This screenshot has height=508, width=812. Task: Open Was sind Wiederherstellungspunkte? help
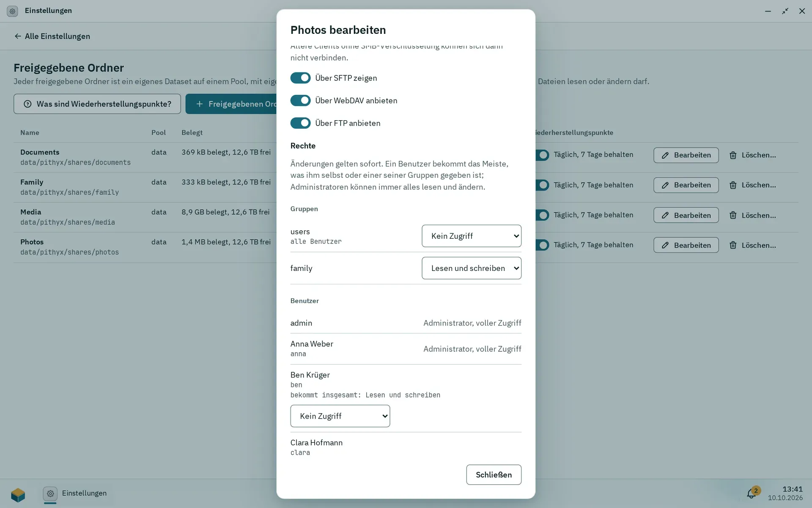click(x=97, y=104)
